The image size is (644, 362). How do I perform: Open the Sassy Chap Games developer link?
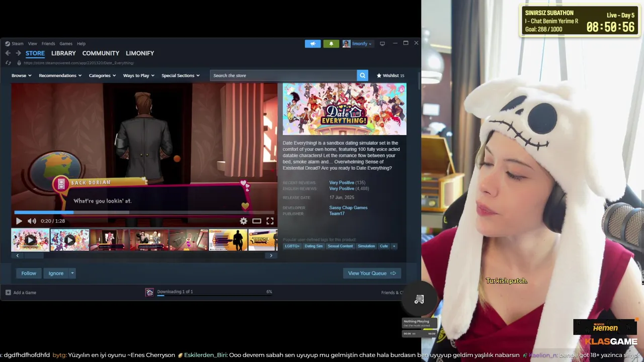(x=348, y=208)
